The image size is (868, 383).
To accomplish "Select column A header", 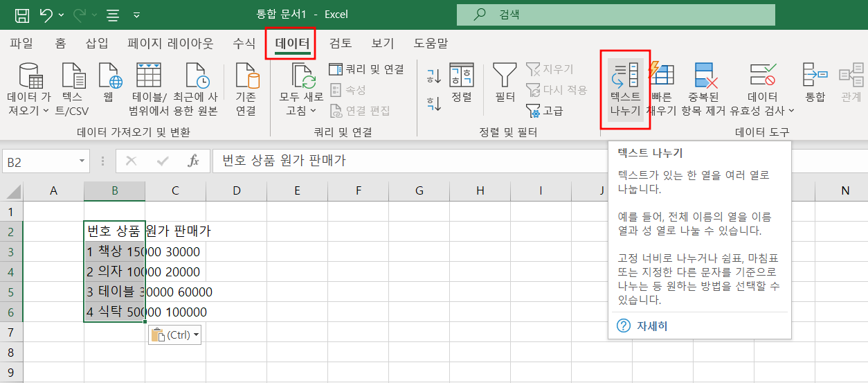I will click(x=53, y=191).
